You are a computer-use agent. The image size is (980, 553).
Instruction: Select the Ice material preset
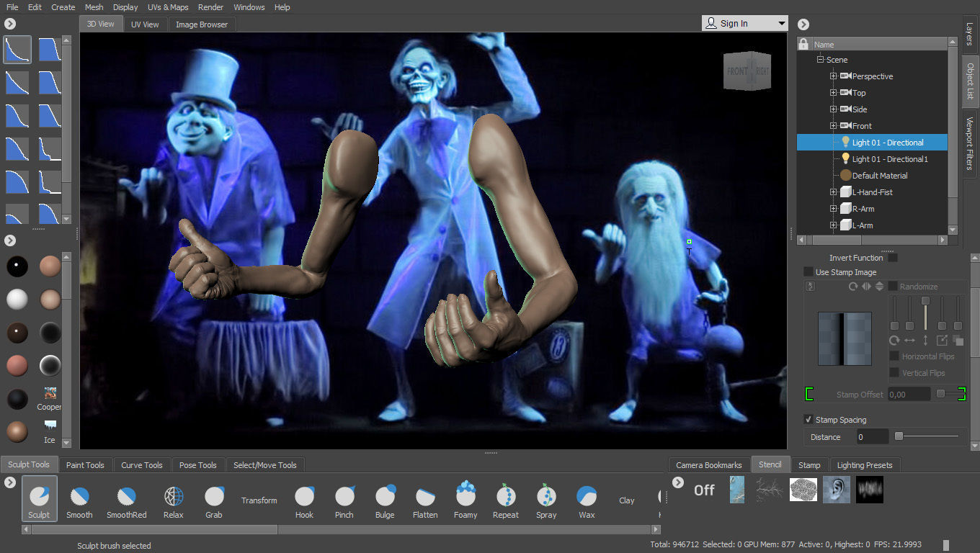(x=50, y=431)
